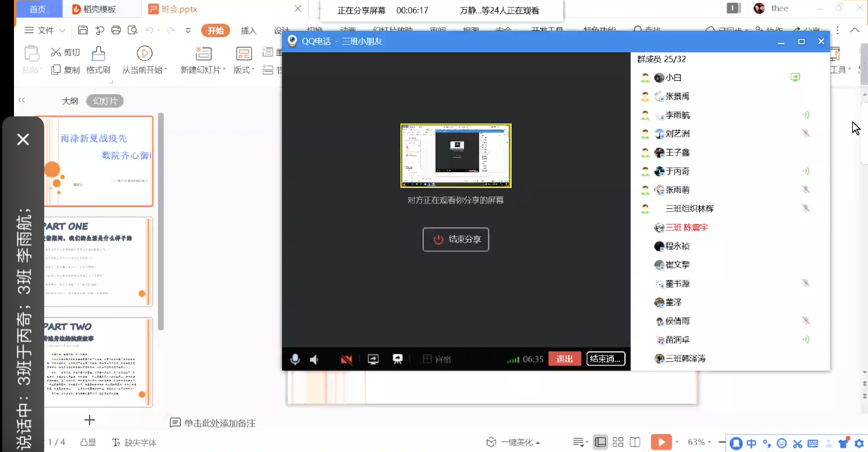868x452 pixels.
Task: Switch to 大纲 outline tab
Action: [70, 101]
